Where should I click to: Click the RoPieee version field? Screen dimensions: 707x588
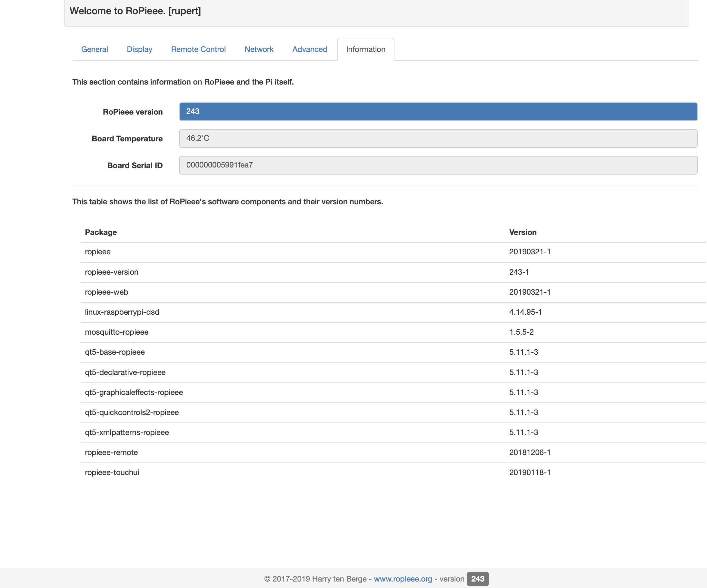[x=438, y=111]
